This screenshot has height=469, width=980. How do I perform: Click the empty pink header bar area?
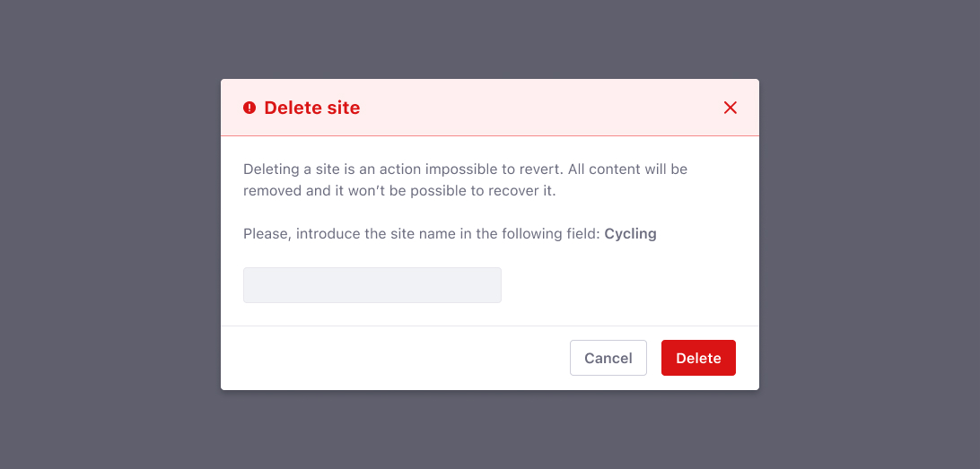click(538, 108)
